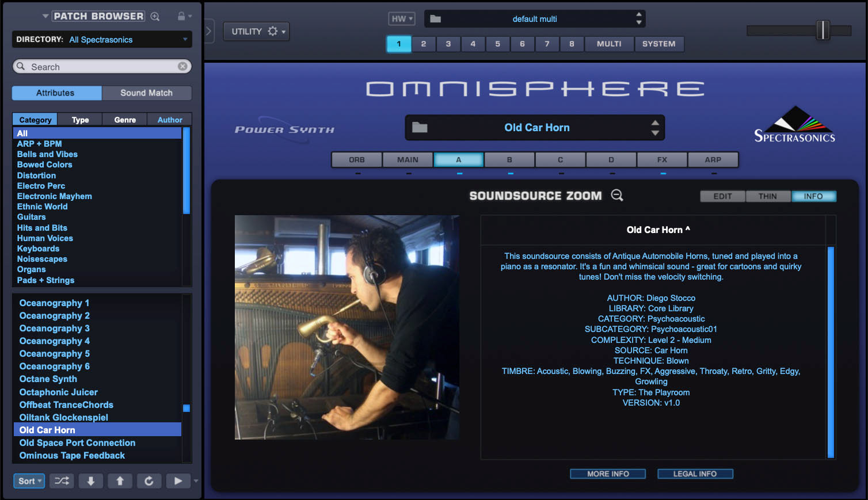This screenshot has height=500, width=868.
Task: Open the Utility gear menu
Action: [256, 31]
